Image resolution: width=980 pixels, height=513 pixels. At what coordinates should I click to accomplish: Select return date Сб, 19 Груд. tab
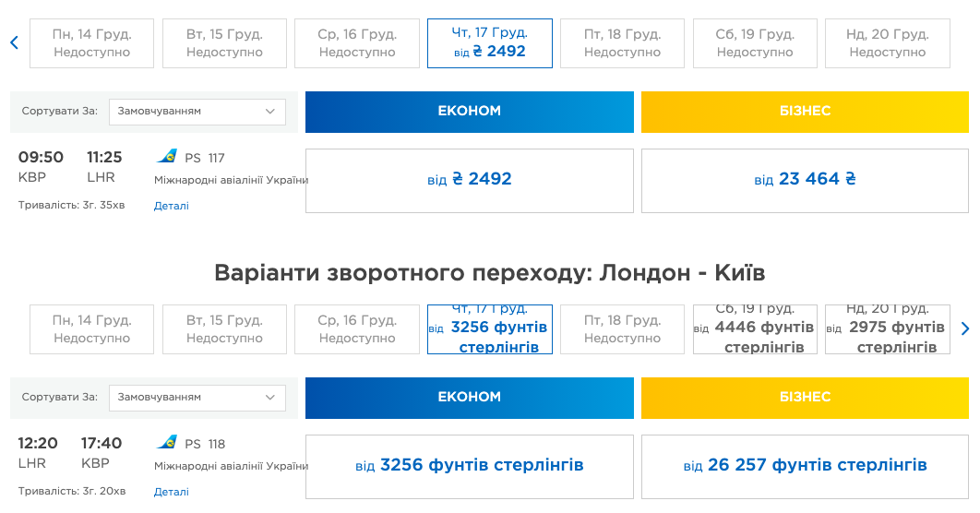point(755,329)
